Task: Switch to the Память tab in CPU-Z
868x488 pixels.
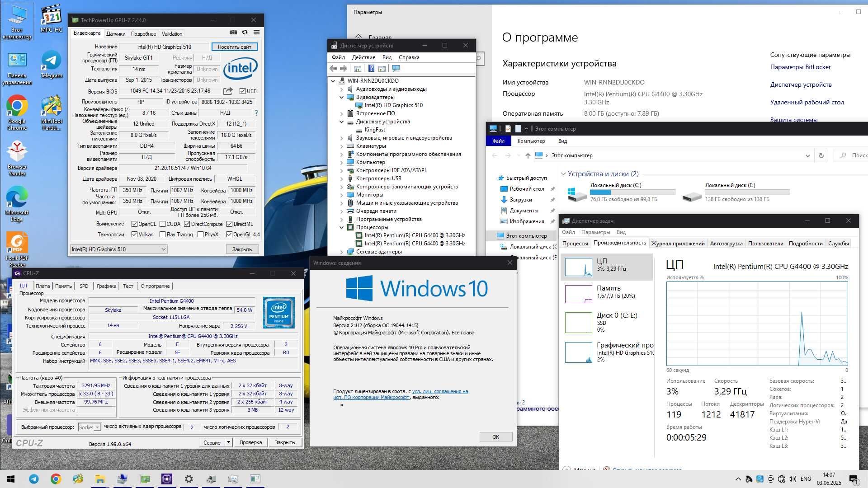Action: [63, 286]
